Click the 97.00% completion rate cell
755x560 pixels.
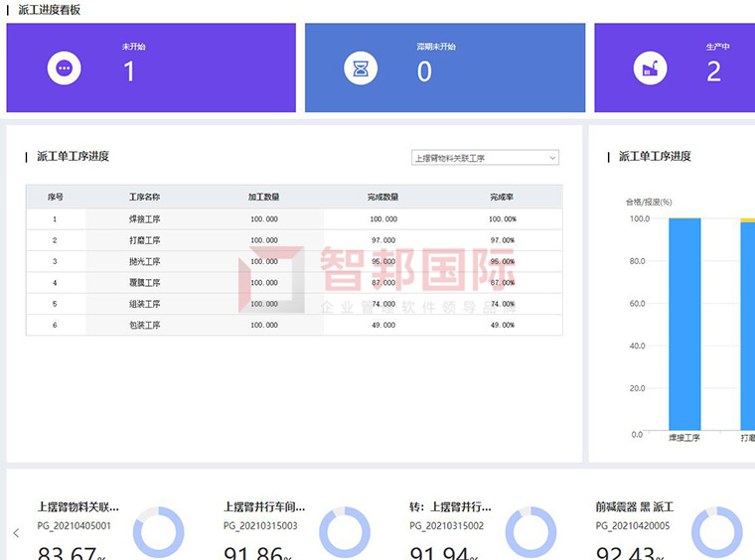point(503,240)
